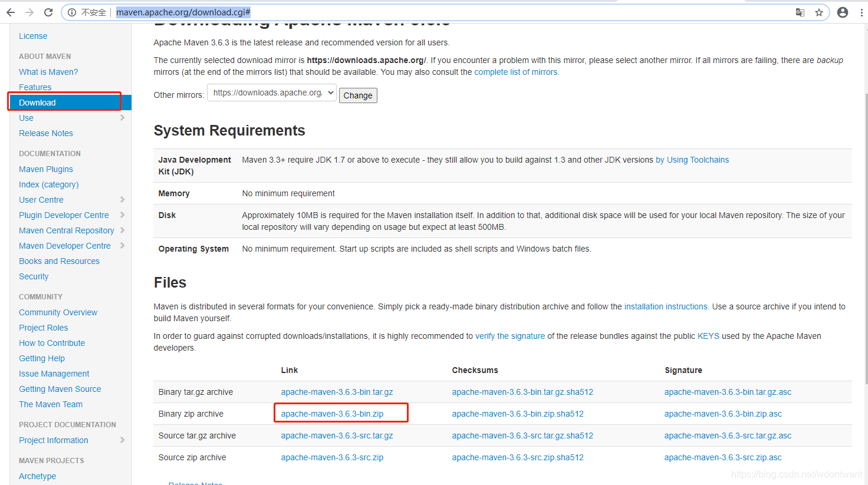Screen dimensions: 868x485
Task: Open the Archetype project link
Action: [37, 476]
